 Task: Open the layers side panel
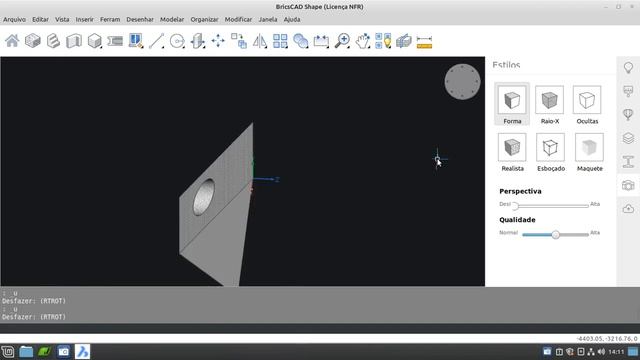point(628,138)
